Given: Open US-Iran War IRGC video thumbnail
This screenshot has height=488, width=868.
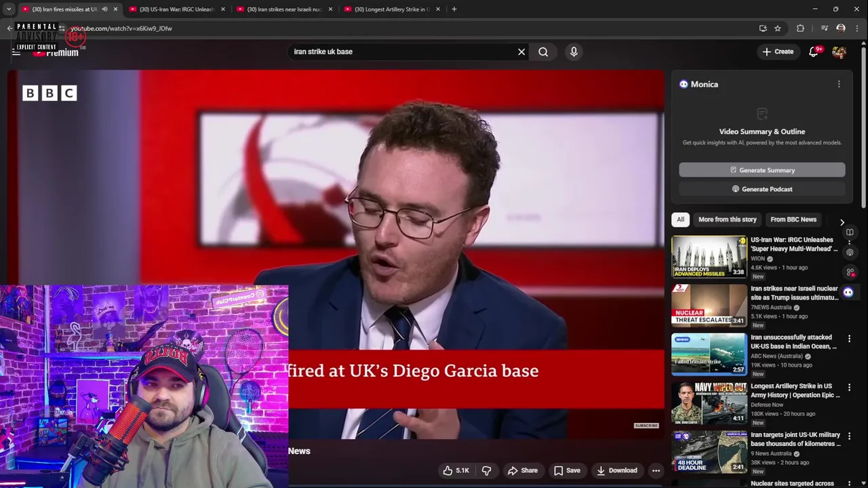Looking at the screenshot, I should tap(709, 257).
